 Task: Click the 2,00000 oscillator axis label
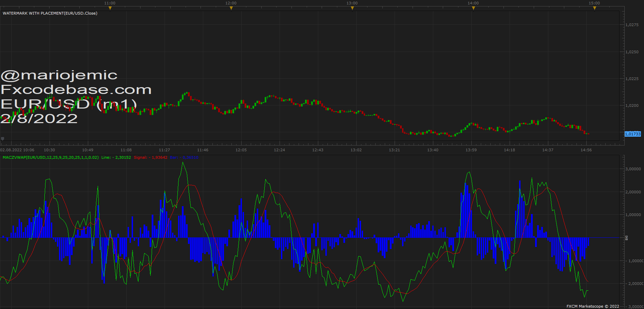click(633, 192)
